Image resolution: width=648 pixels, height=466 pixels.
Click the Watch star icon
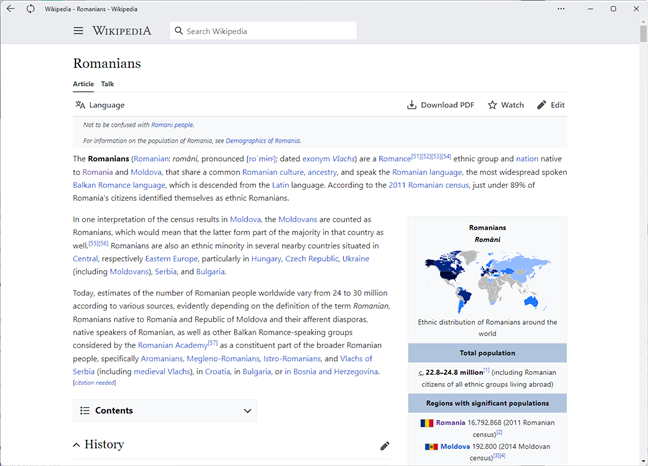[x=492, y=105]
